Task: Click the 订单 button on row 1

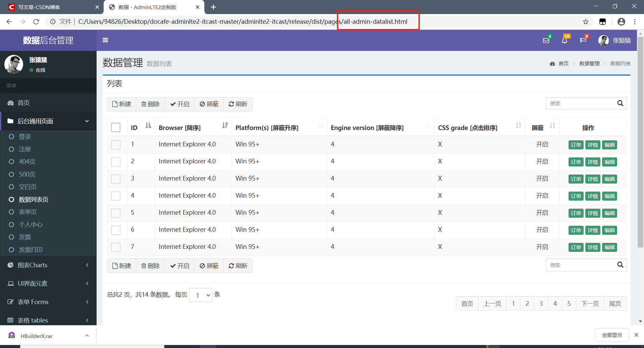Action: coord(576,144)
